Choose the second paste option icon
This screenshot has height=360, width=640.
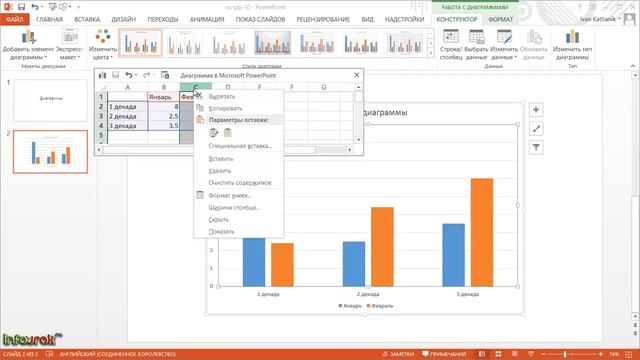[x=227, y=133]
